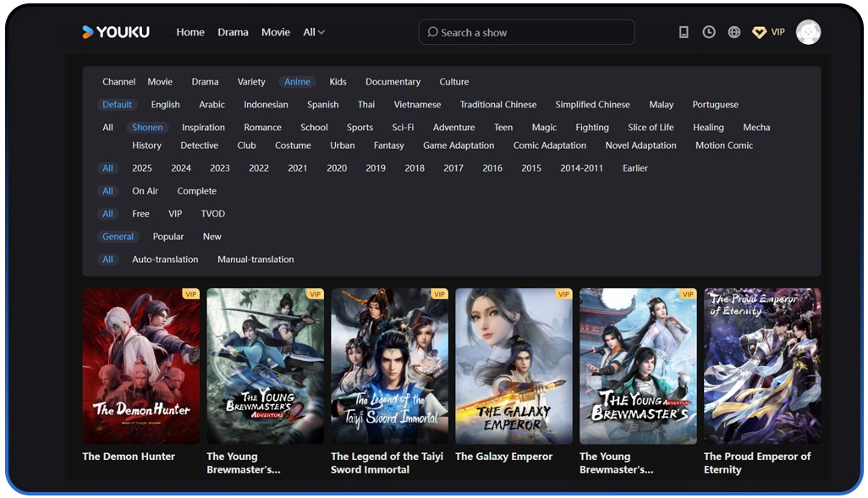Click the Search a show field
Image resolution: width=868 pixels, height=498 pixels.
pos(526,32)
